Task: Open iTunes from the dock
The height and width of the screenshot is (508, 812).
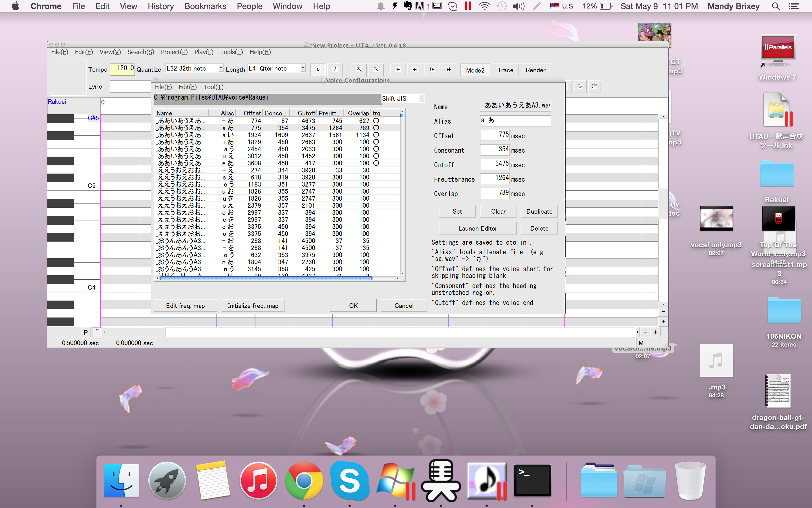Action: coord(258,480)
